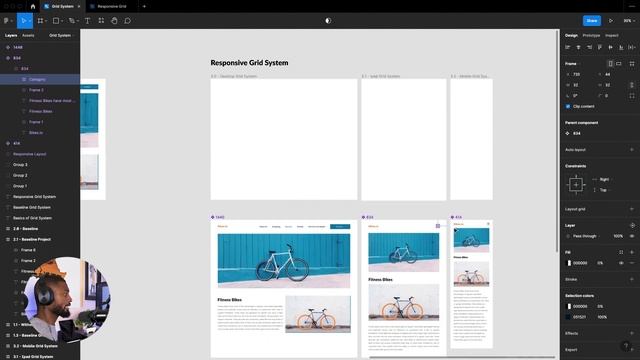The image size is (640, 360).
Task: Toggle independent corner radius
Action: click(632, 96)
